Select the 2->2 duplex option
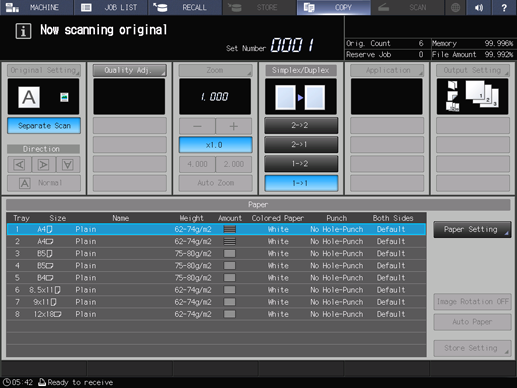This screenshot has width=517, height=388. click(301, 125)
